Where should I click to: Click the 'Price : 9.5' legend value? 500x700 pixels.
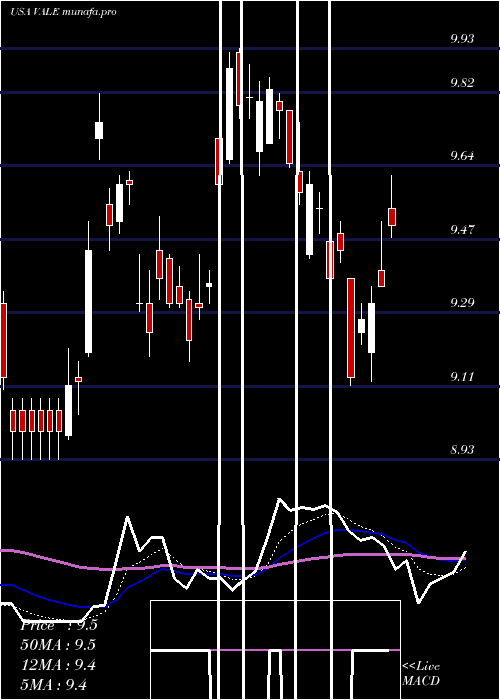pos(59,625)
